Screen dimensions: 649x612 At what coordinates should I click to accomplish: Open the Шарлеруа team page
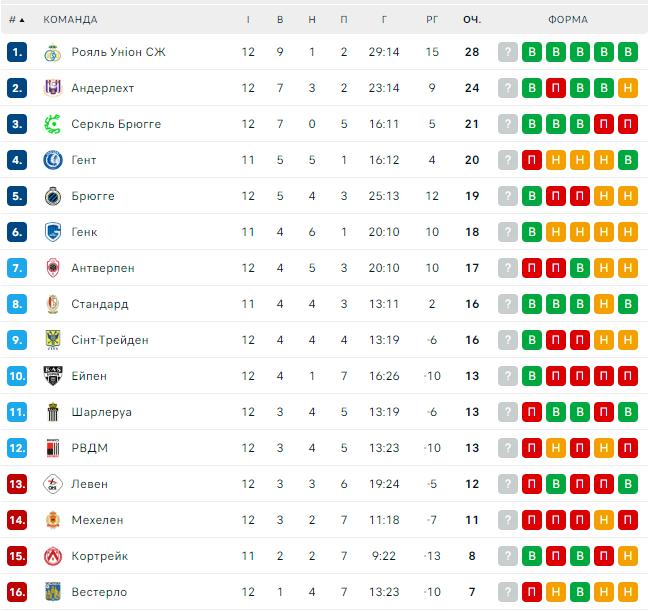tap(101, 412)
